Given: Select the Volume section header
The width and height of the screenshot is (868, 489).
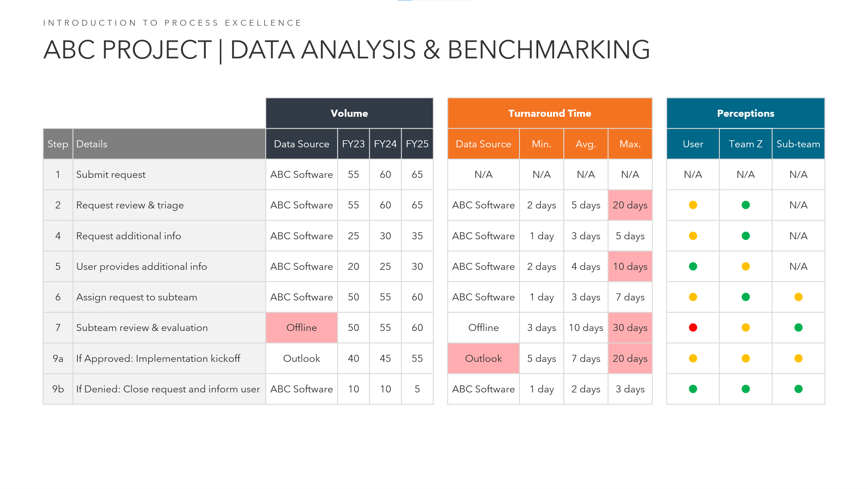Looking at the screenshot, I should 349,113.
